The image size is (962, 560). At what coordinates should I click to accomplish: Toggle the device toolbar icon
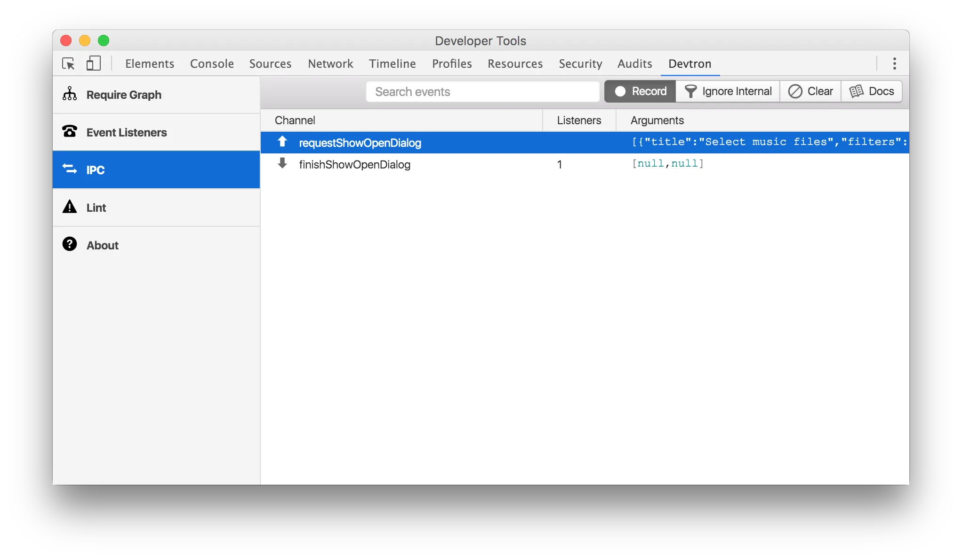93,64
